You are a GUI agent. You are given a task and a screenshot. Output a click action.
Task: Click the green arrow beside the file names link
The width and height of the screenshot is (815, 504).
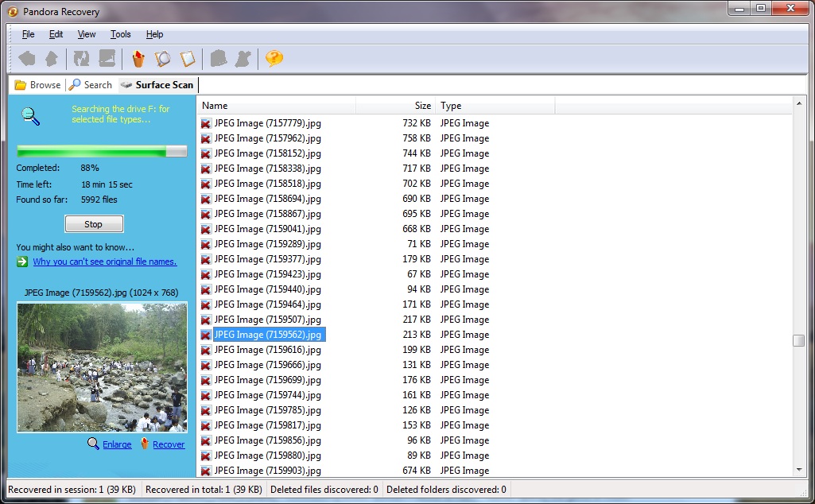[x=23, y=262]
